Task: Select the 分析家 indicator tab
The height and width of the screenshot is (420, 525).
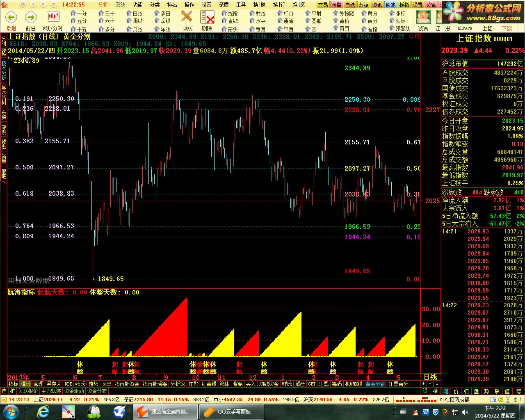Action: [x=178, y=384]
